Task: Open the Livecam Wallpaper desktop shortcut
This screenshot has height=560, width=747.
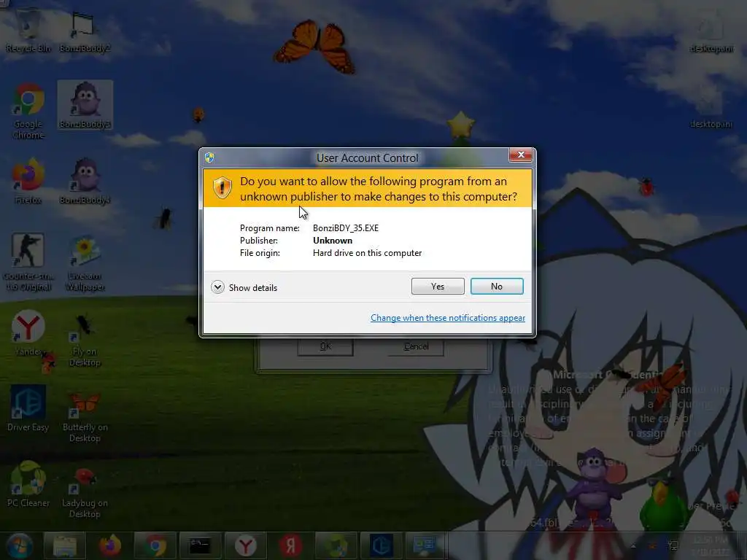Action: click(x=85, y=262)
